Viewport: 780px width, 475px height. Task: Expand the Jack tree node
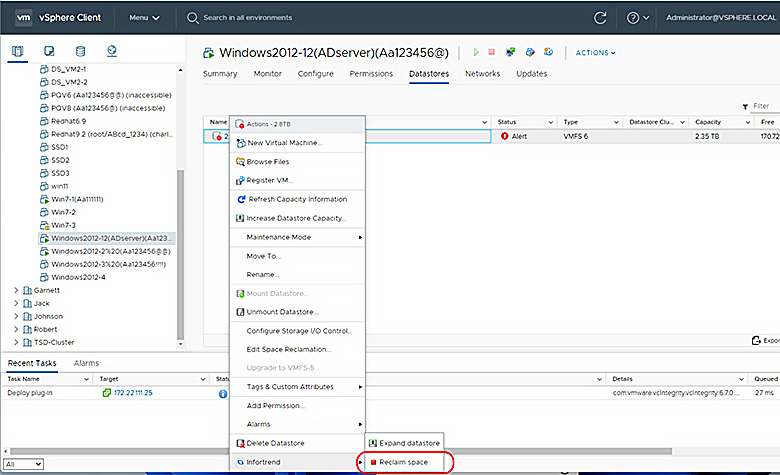(16, 303)
